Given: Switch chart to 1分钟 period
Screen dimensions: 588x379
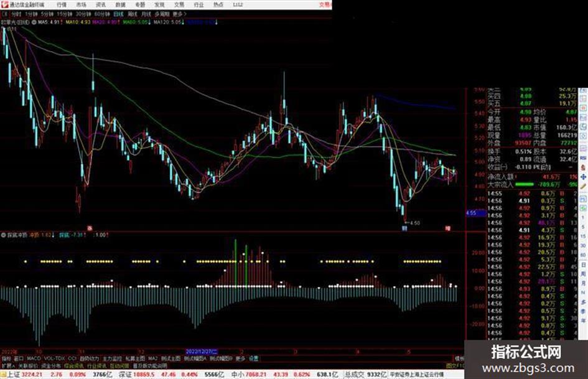Looking at the screenshot, I should click(x=31, y=14).
